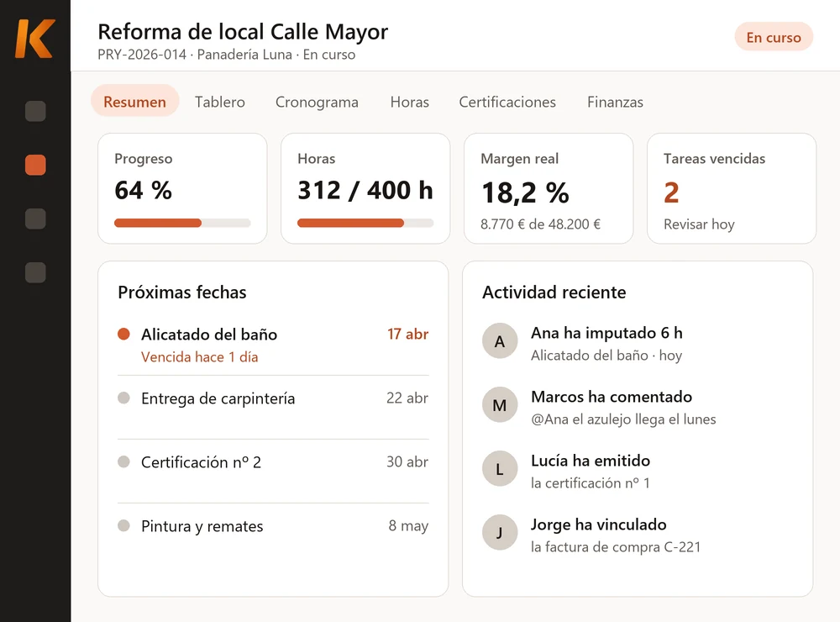
Task: Click the Revisar hoy link
Action: (x=699, y=224)
